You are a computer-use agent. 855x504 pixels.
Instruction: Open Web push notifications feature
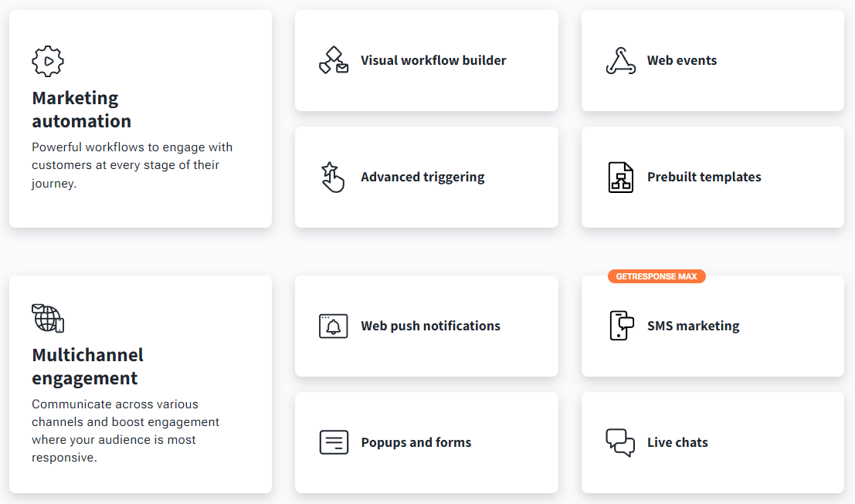pos(430,326)
